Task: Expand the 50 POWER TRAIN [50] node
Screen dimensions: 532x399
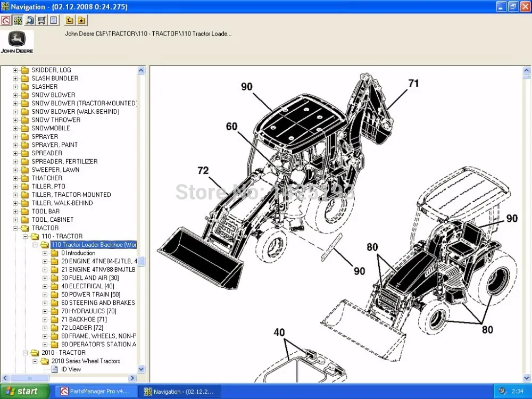Action: pyautogui.click(x=45, y=295)
